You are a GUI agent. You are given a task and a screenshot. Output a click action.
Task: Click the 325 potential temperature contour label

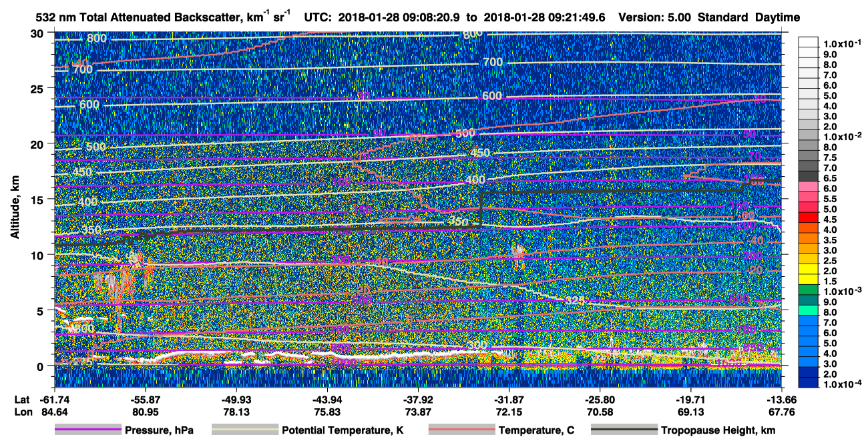tap(575, 301)
